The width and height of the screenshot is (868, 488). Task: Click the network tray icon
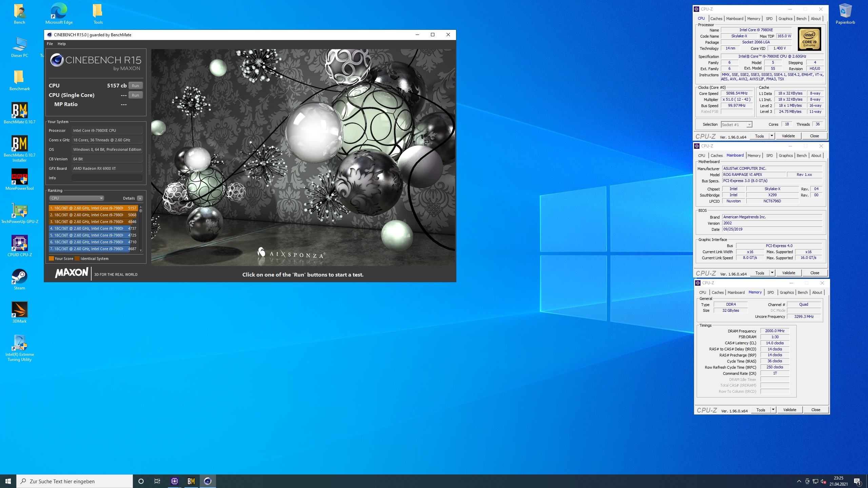pos(815,481)
